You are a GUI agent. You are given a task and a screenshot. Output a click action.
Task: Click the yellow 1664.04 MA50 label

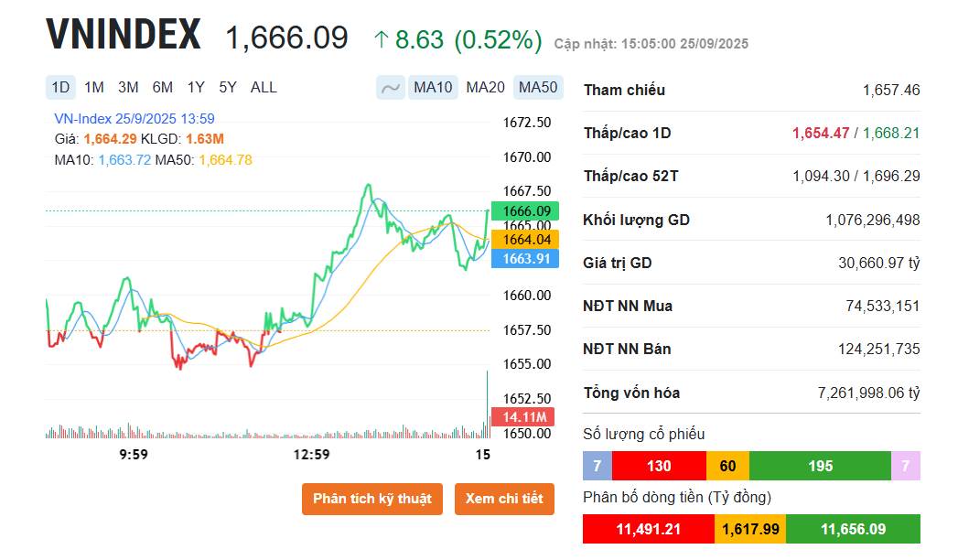pos(525,240)
